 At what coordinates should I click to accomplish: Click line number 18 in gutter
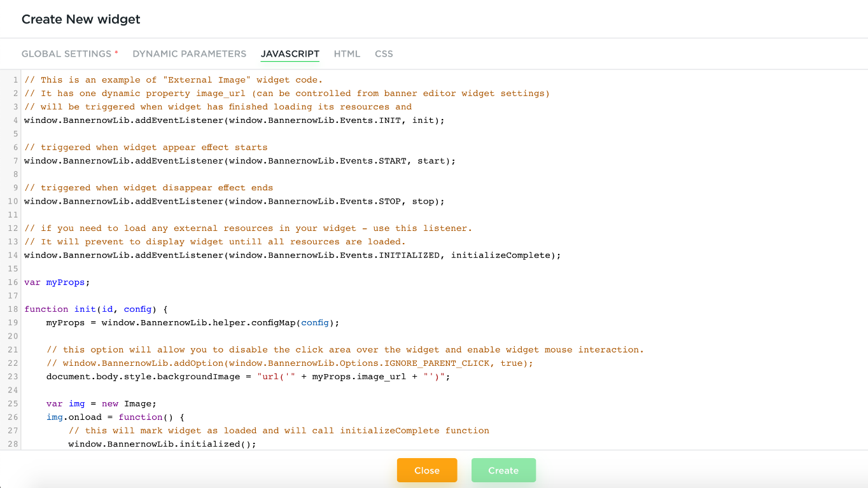(x=13, y=309)
